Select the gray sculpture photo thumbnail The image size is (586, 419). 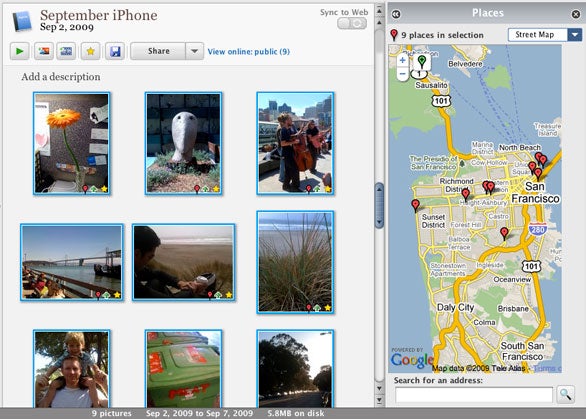(x=183, y=143)
